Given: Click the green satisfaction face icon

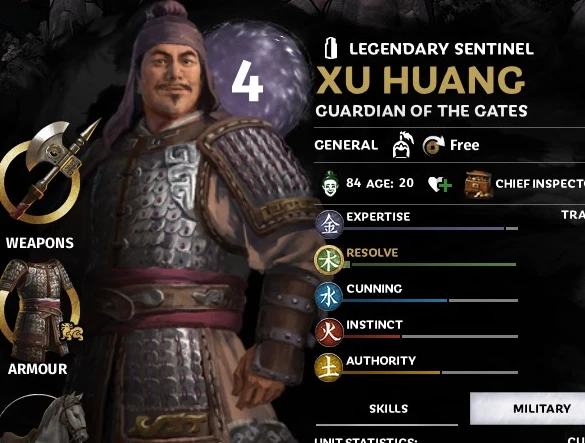Looking at the screenshot, I should click(331, 183).
